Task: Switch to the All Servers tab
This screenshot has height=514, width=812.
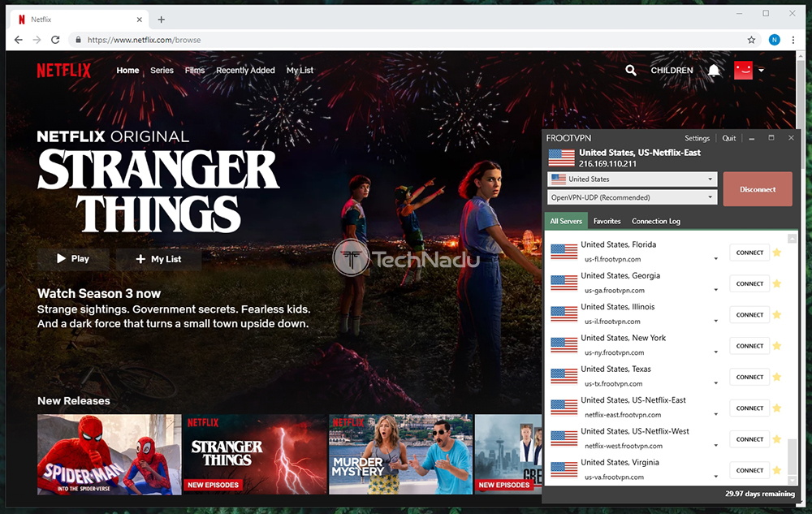Action: click(x=566, y=221)
